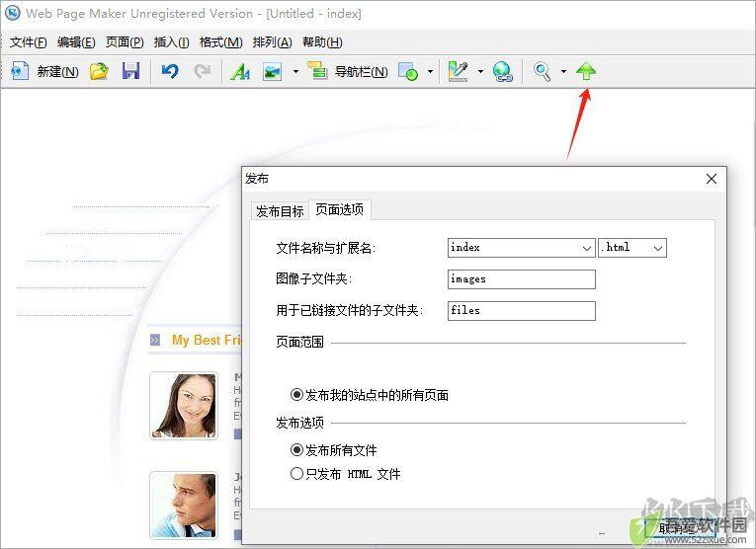This screenshot has height=549, width=756.
Task: Click the New page icon
Action: click(x=20, y=71)
